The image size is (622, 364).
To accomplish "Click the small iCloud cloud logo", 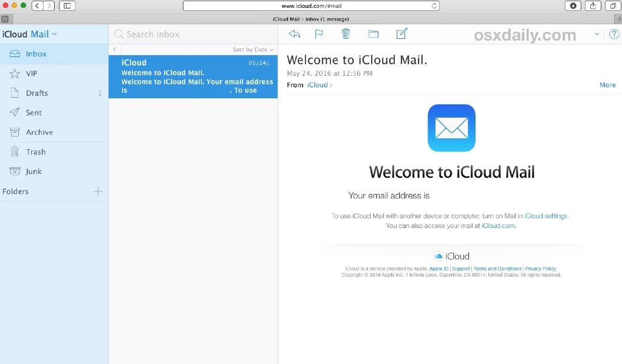I will point(439,256).
